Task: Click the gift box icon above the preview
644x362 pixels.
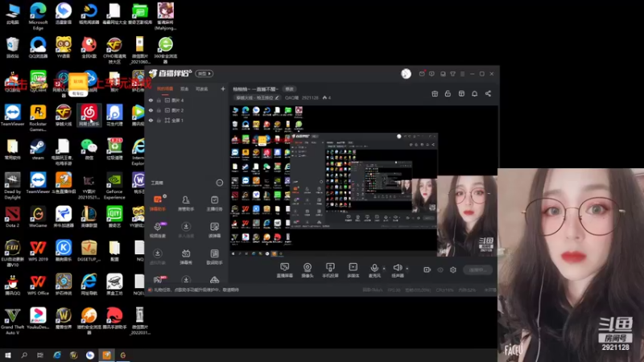Action: pyautogui.click(x=435, y=93)
